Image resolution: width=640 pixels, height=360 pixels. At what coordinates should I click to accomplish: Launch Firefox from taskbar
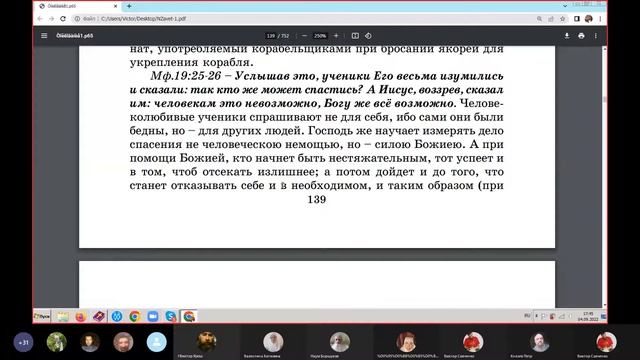(x=80, y=316)
